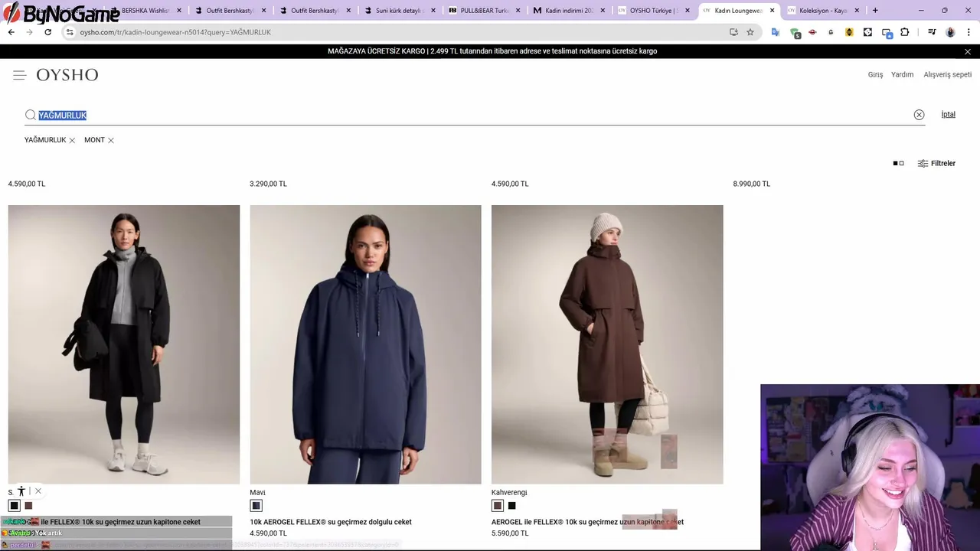Open the Chrome three-dot menu
980x551 pixels.
click(968, 32)
